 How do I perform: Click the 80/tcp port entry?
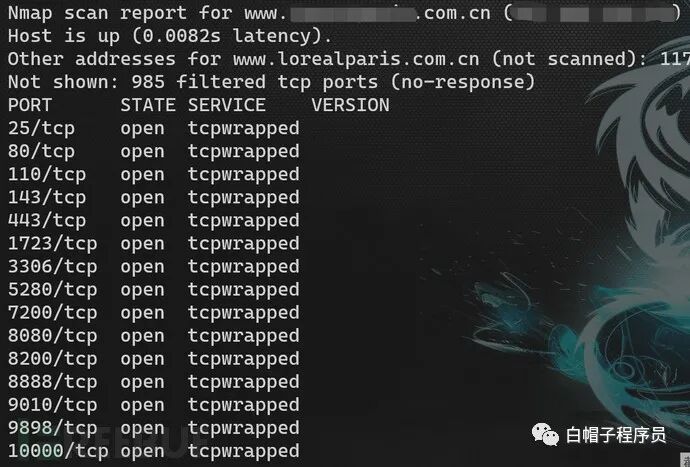tap(41, 151)
